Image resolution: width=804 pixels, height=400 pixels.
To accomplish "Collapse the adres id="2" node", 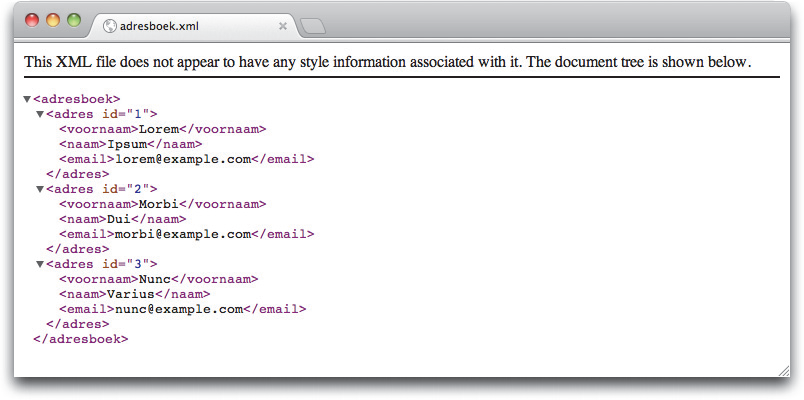I will pos(40,189).
